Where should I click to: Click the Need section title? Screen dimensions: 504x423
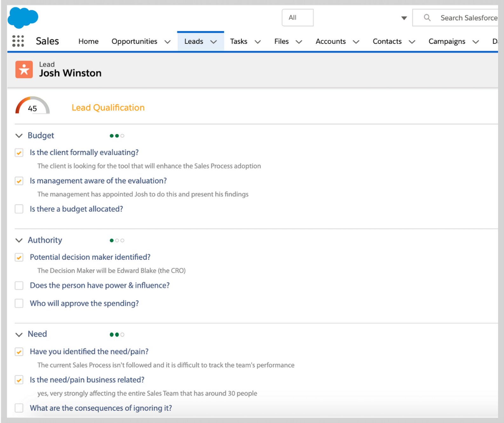click(37, 334)
